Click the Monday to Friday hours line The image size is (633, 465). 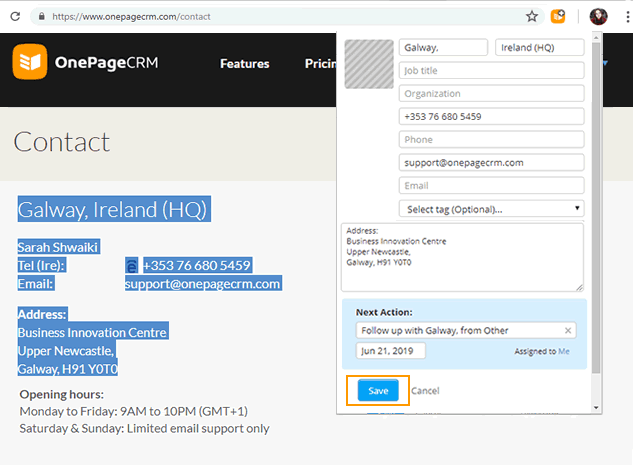pos(134,411)
